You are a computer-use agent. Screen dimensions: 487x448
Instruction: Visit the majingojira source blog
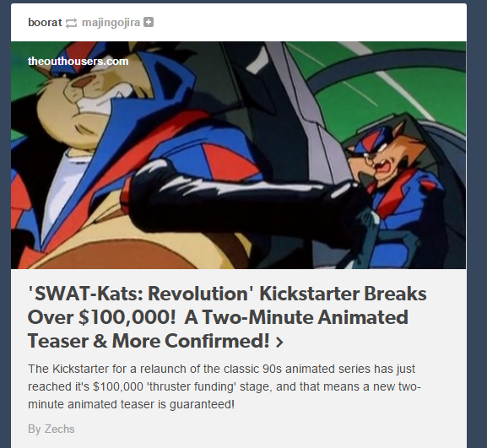111,22
